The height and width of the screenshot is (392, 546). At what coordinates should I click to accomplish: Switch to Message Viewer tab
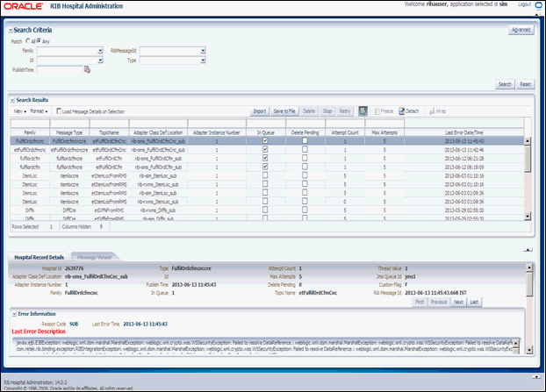(95, 258)
